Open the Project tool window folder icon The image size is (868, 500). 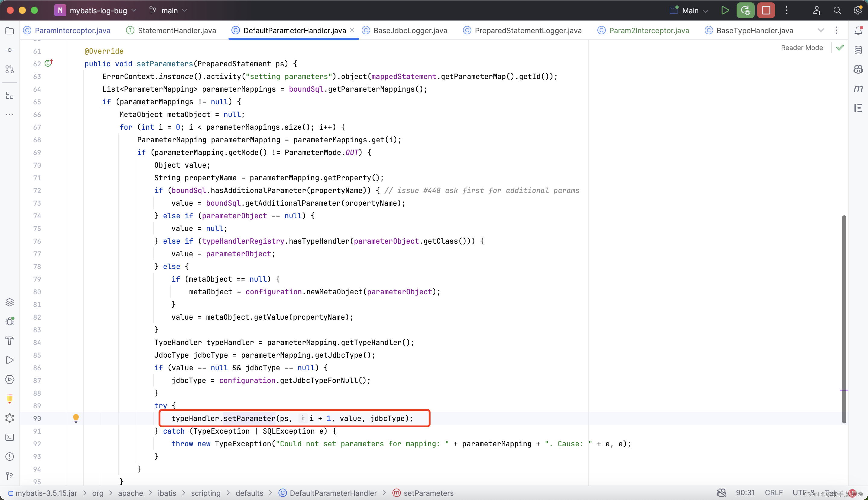click(x=10, y=31)
